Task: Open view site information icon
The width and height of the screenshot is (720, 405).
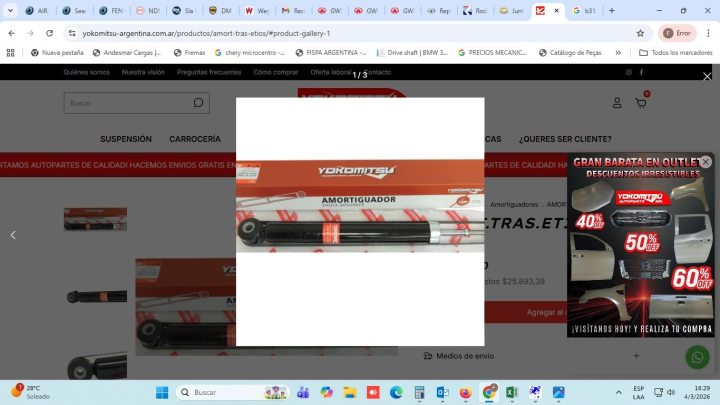Action: (x=72, y=33)
